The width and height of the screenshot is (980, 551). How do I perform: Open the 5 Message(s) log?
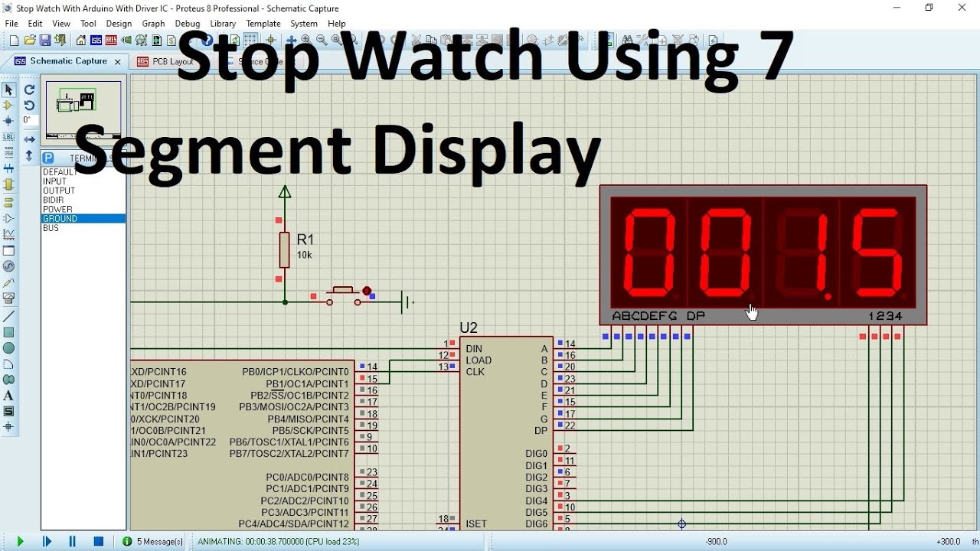click(153, 541)
